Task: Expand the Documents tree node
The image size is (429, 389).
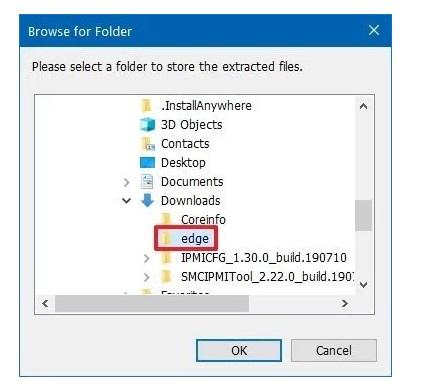Action: click(126, 182)
